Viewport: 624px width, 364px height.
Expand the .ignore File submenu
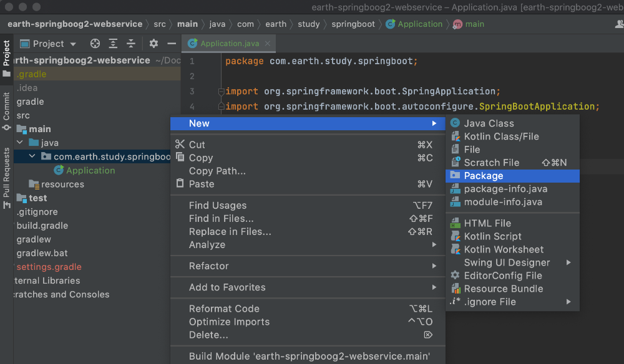(512, 302)
